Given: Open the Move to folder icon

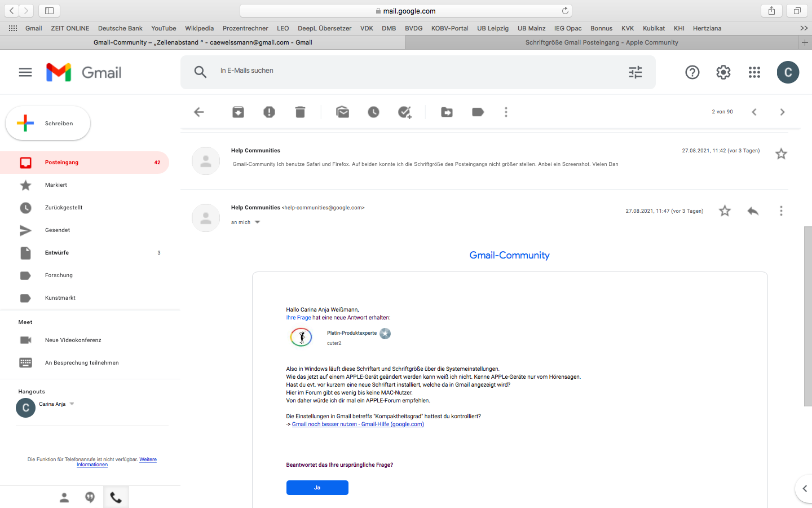Looking at the screenshot, I should [447, 112].
